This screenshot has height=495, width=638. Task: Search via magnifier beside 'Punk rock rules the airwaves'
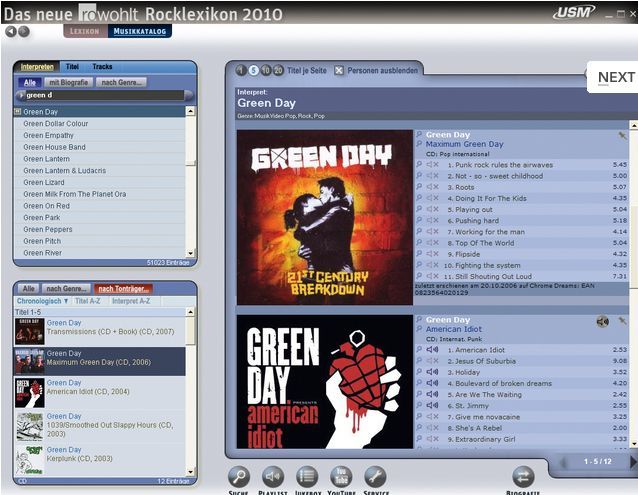tap(419, 164)
